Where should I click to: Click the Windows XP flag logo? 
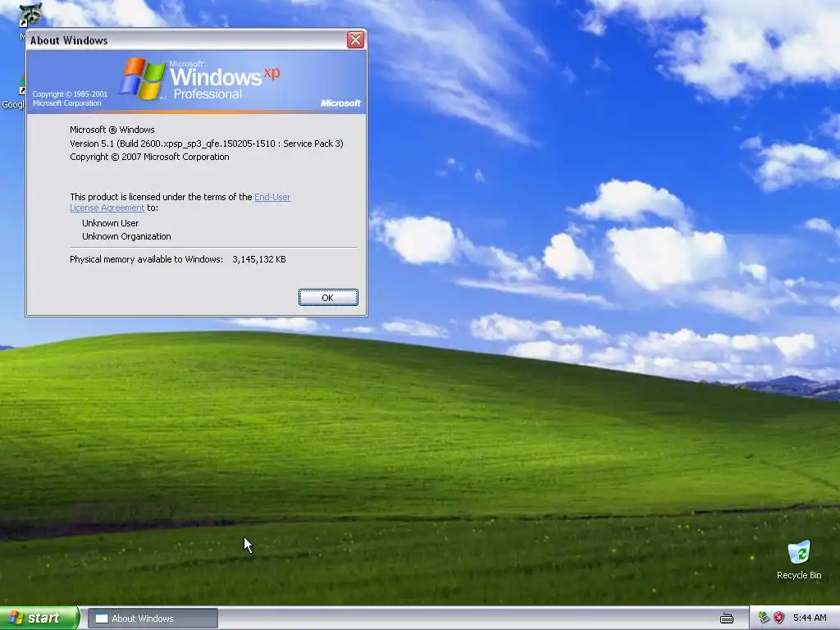pyautogui.click(x=143, y=79)
